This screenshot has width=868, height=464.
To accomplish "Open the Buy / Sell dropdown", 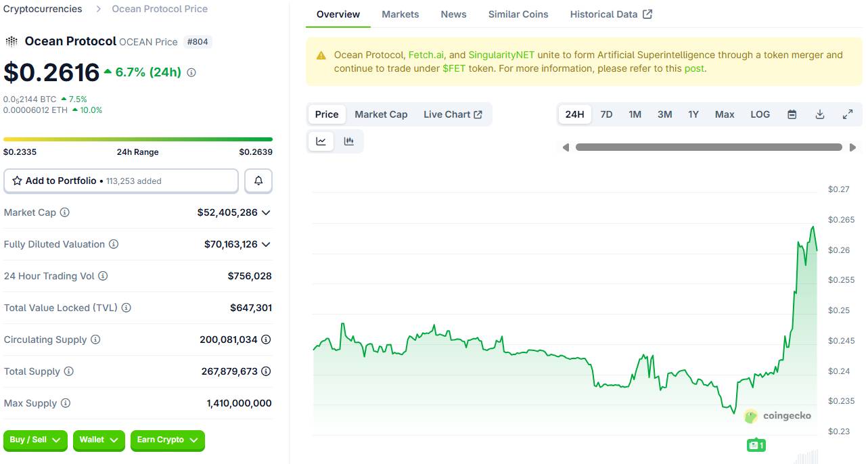I will pyautogui.click(x=35, y=440).
